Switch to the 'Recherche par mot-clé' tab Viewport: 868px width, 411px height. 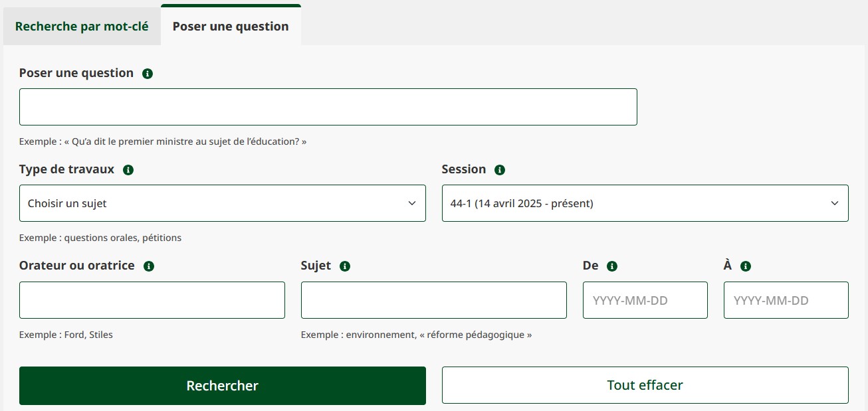(82, 26)
